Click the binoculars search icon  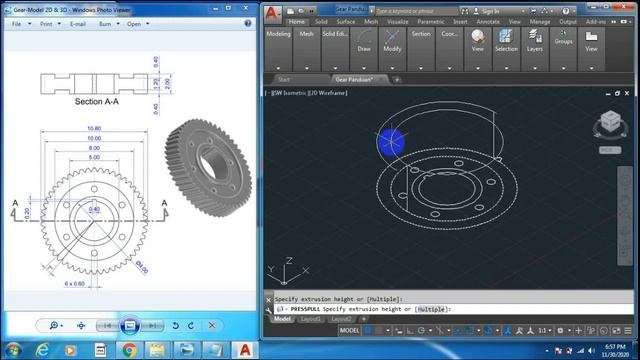464,11
